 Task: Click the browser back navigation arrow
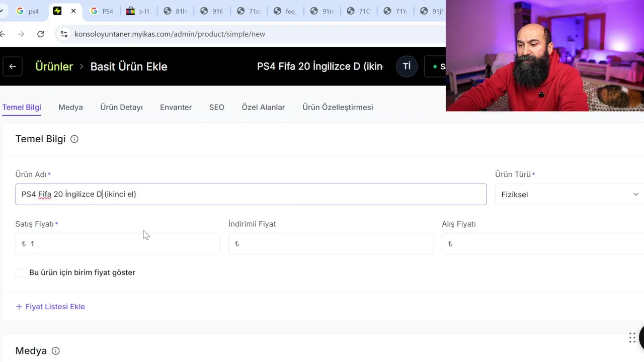pyautogui.click(x=3, y=34)
